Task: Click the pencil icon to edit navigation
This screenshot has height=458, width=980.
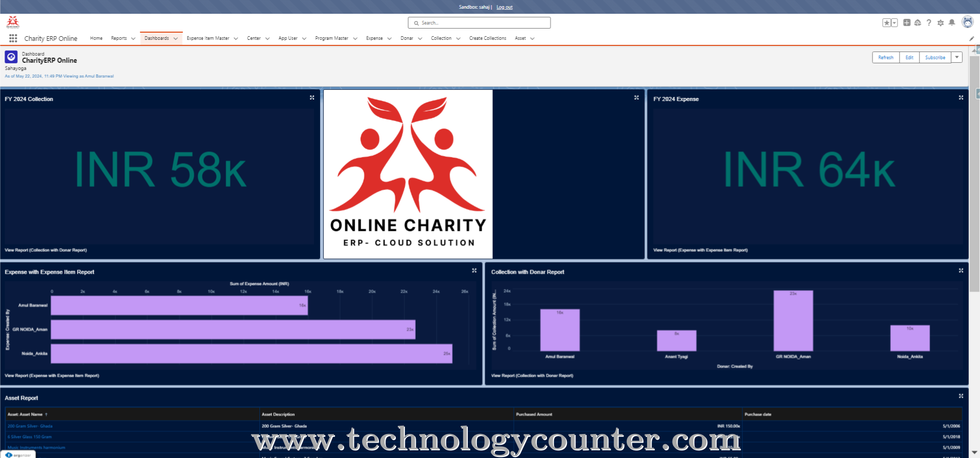Action: coord(971,38)
